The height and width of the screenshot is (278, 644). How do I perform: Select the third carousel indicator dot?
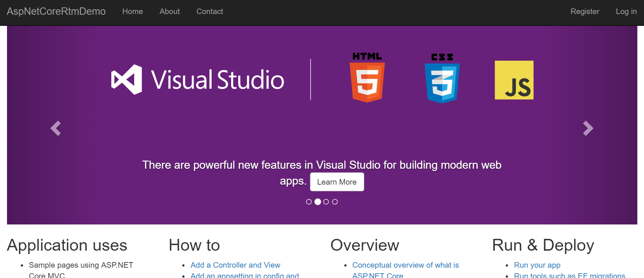pyautogui.click(x=326, y=202)
